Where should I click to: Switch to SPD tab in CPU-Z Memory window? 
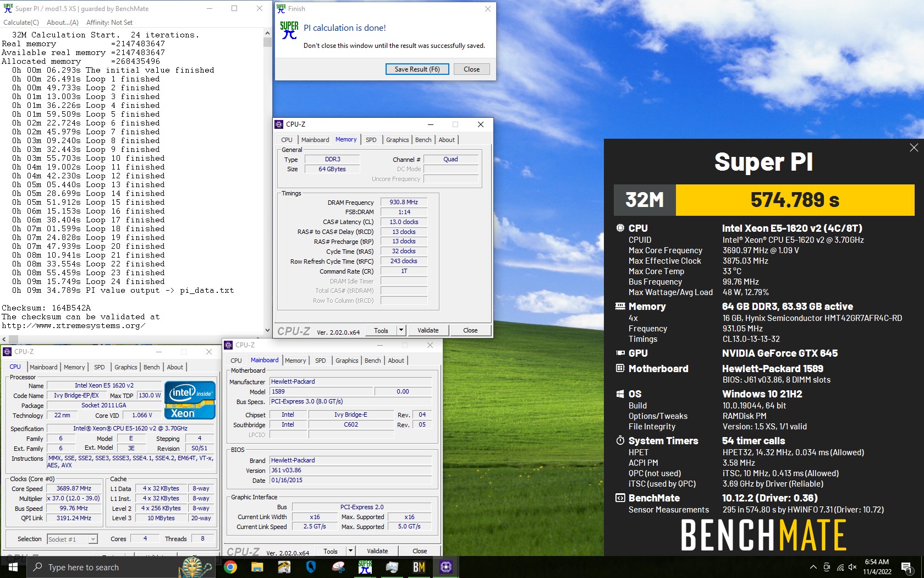point(371,140)
